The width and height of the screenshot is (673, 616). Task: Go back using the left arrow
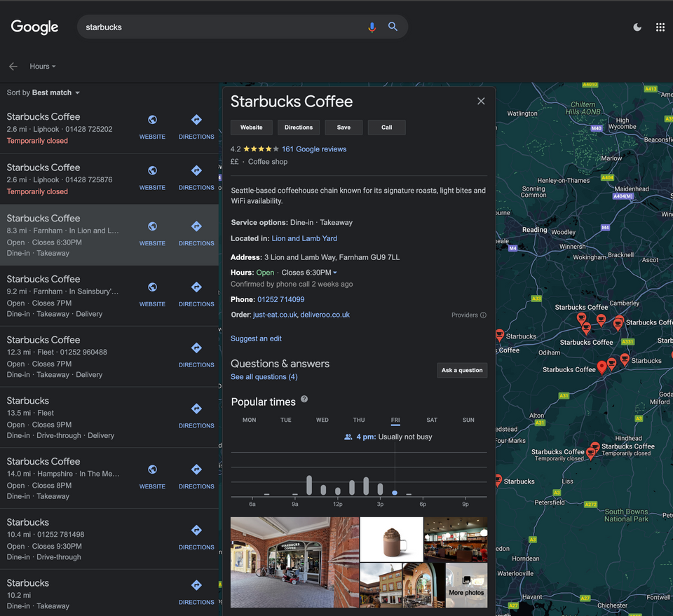coord(13,67)
